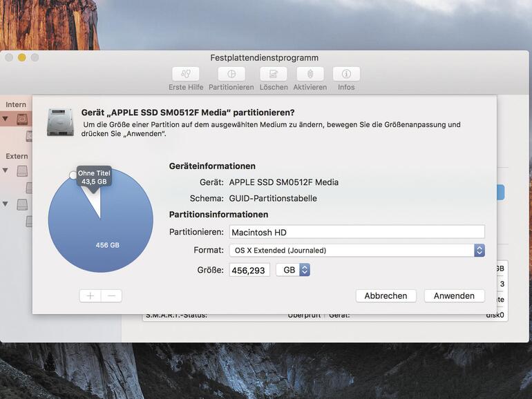The width and height of the screenshot is (532, 399).
Task: Collapse first Extern disk disclosure triangle
Action: tap(6, 171)
